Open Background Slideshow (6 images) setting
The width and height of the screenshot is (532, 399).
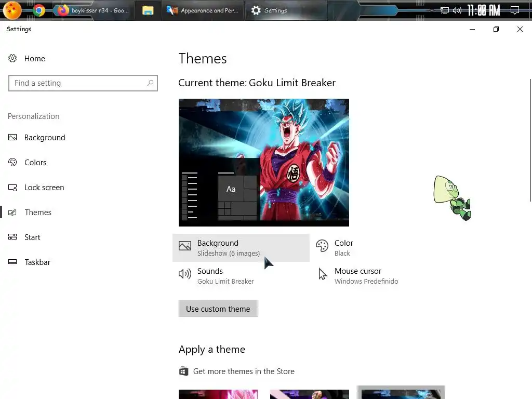click(241, 248)
